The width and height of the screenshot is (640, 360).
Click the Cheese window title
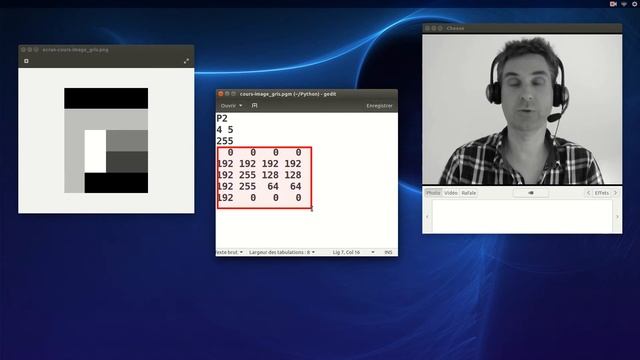click(x=455, y=28)
